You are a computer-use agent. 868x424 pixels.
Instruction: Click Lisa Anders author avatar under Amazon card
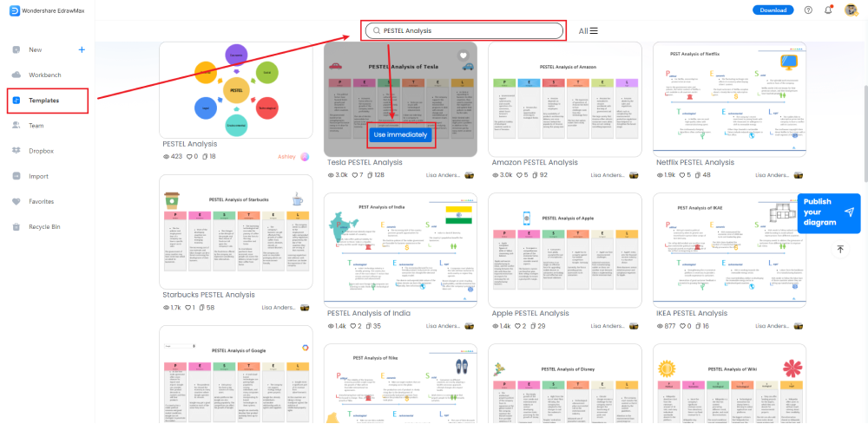click(634, 174)
